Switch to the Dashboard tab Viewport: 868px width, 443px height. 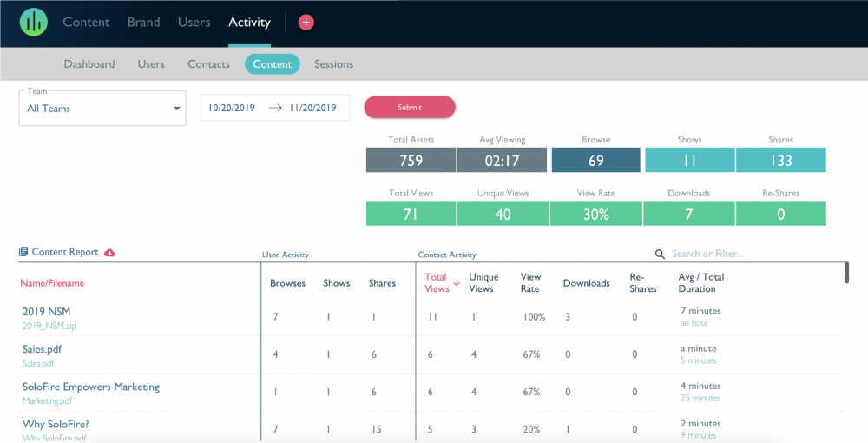(x=89, y=64)
